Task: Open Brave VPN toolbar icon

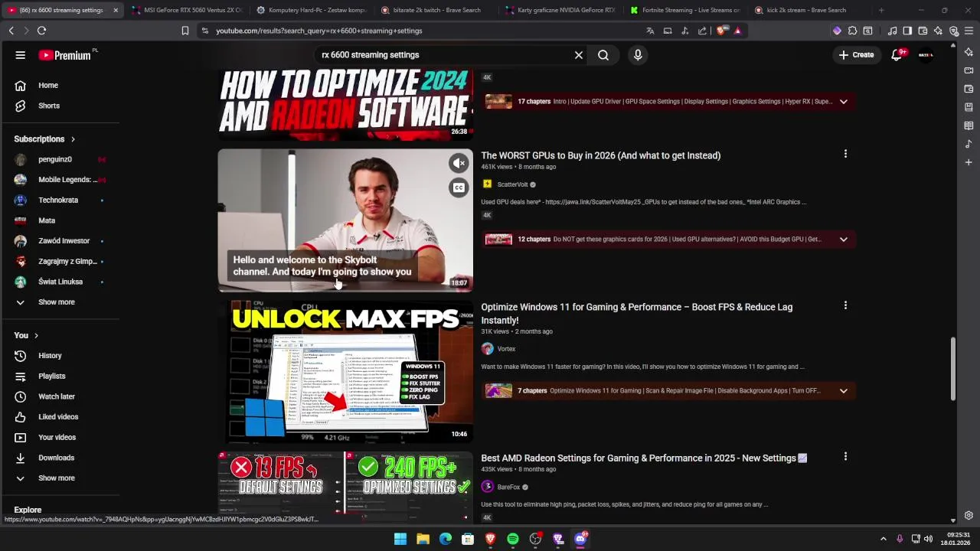Action: coord(953,31)
